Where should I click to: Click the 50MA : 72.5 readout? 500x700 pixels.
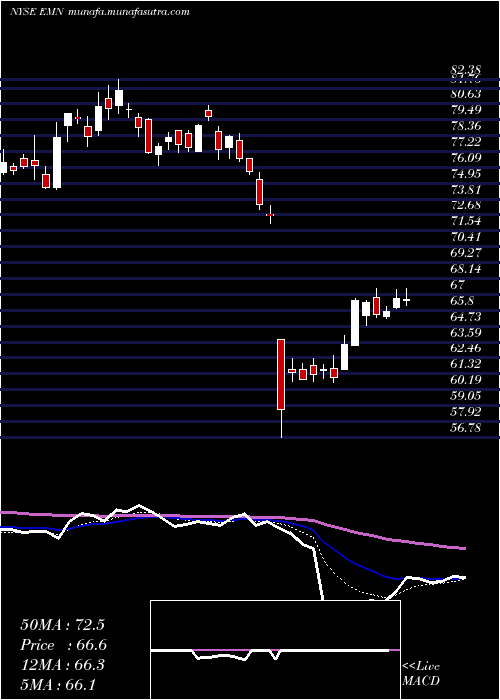pyautogui.click(x=62, y=625)
